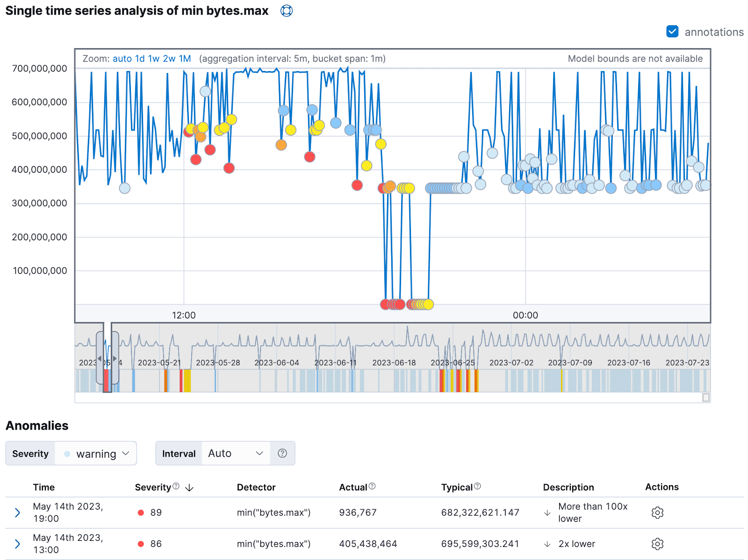Sort by Severity column header arrow
Viewport: 748px width, 560px height.
click(189, 488)
